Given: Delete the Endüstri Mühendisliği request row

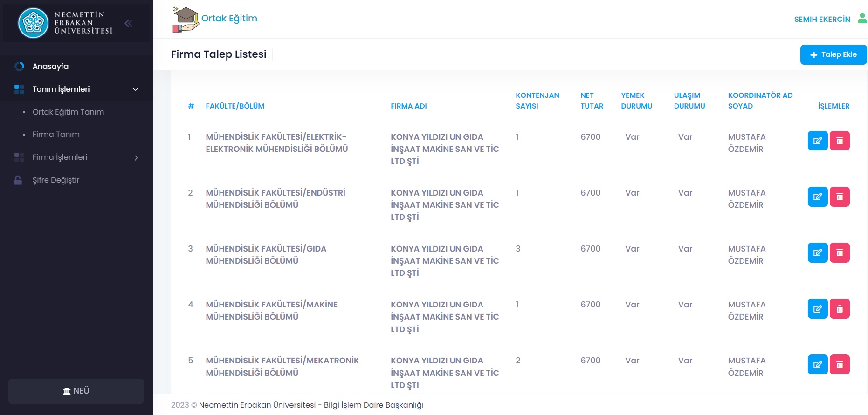Looking at the screenshot, I should [x=839, y=197].
